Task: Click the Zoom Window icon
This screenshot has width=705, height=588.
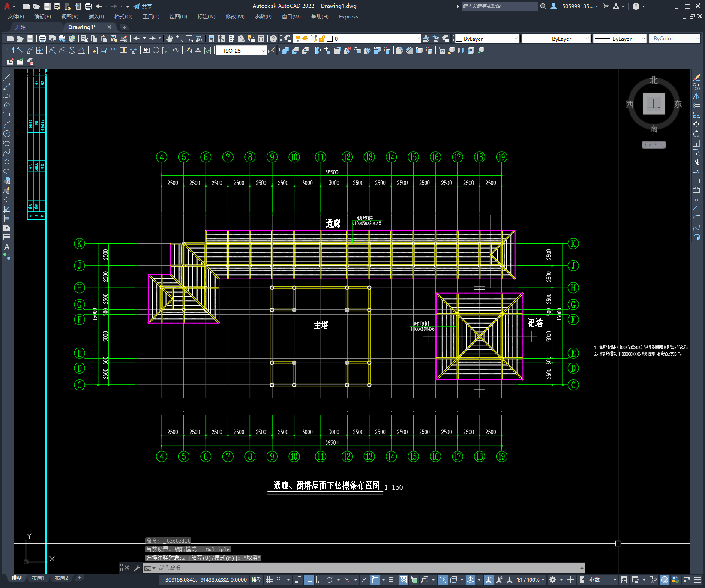Action: [189, 39]
